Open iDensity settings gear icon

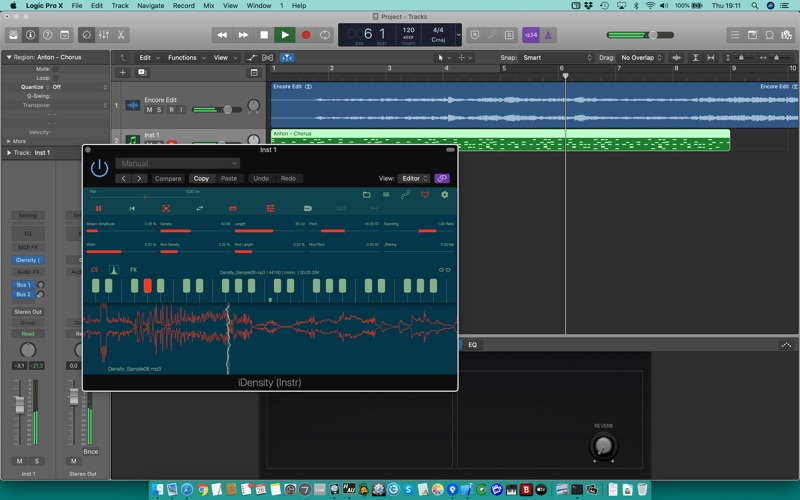[444, 195]
